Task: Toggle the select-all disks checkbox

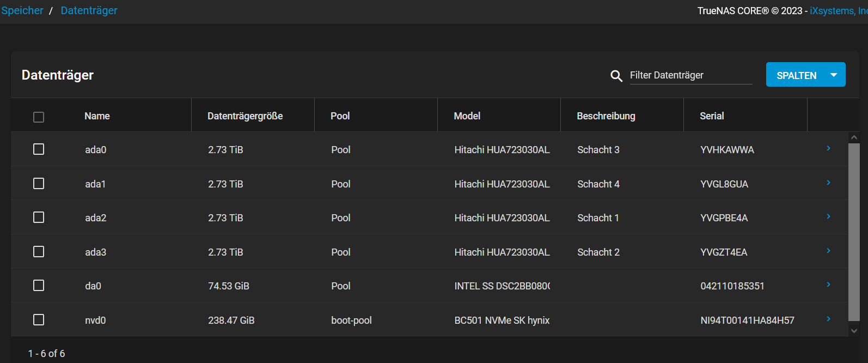Action: (x=39, y=117)
